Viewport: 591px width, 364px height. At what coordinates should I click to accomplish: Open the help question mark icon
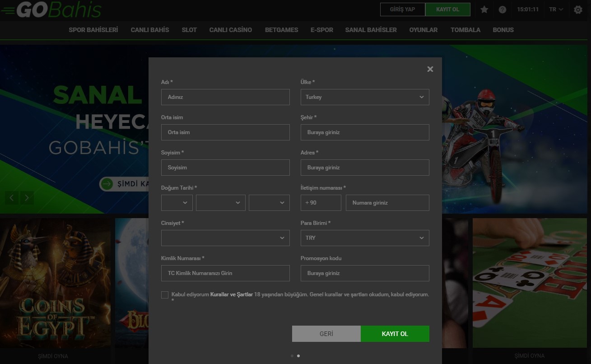tap(503, 9)
